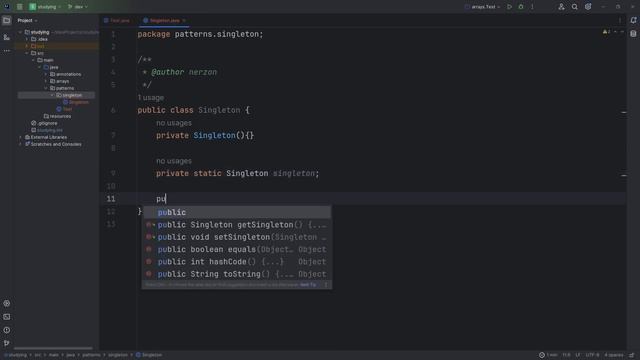Select the Singleton class in tree
This screenshot has width=640, height=360.
coord(76,102)
